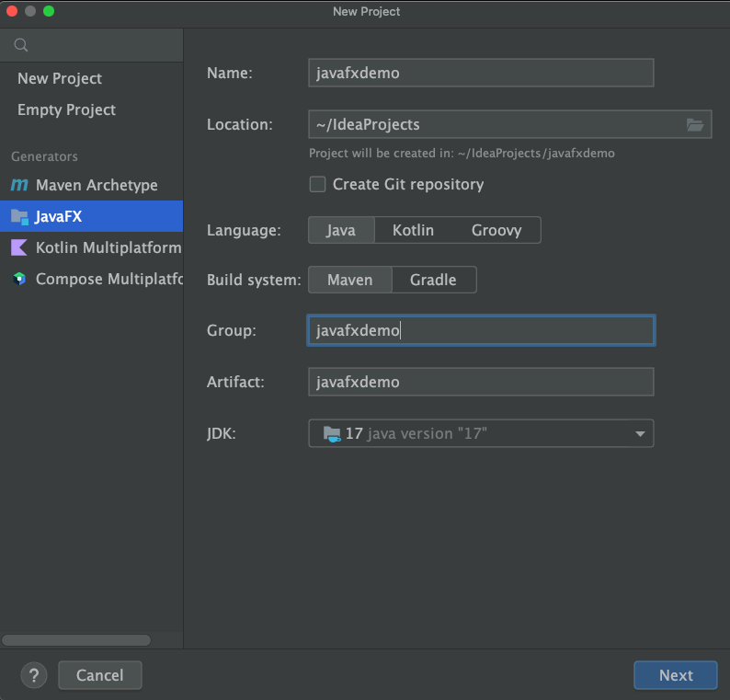This screenshot has width=730, height=700.
Task: Select Kotlin Multiplatform generator
Action: point(92,247)
